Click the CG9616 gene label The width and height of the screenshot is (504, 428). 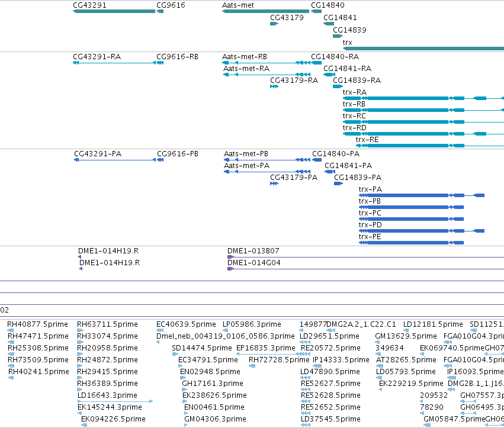click(171, 5)
